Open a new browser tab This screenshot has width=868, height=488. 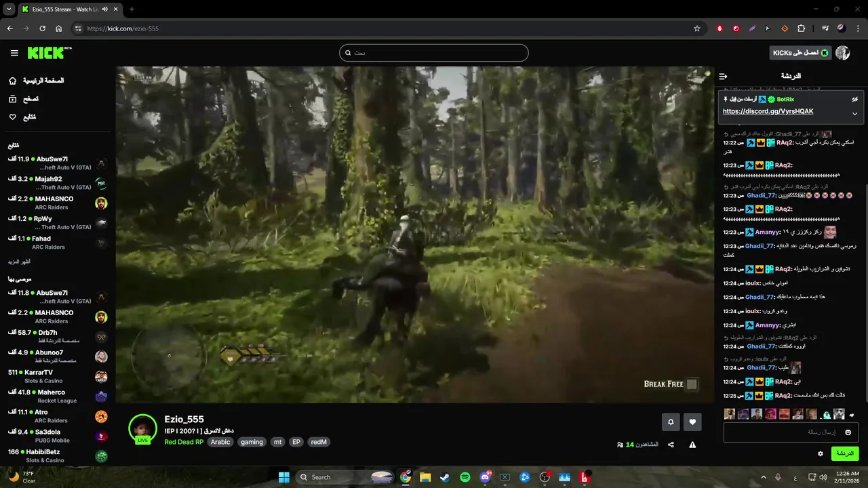pyautogui.click(x=132, y=9)
